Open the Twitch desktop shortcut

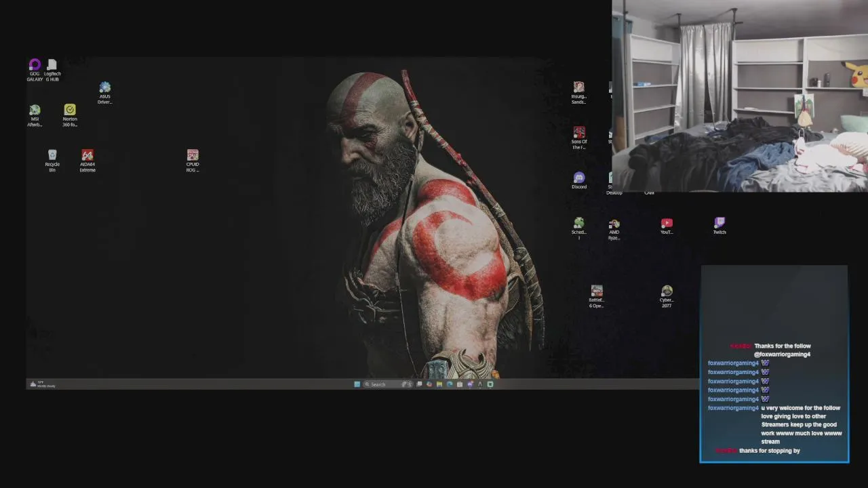tap(719, 226)
